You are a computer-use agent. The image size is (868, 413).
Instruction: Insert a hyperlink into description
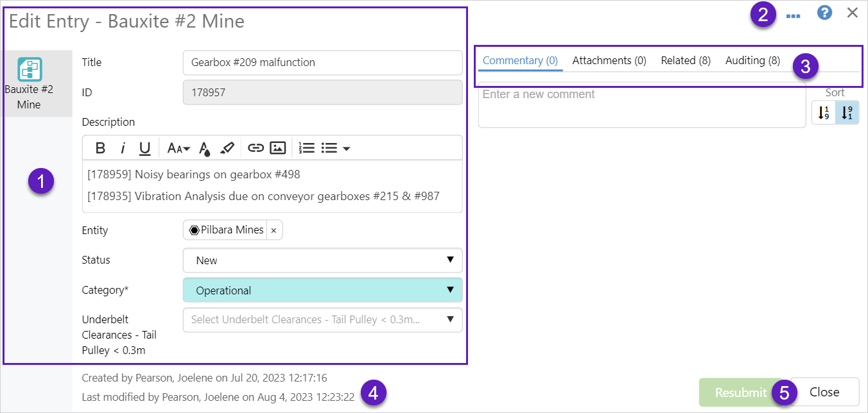pyautogui.click(x=256, y=148)
